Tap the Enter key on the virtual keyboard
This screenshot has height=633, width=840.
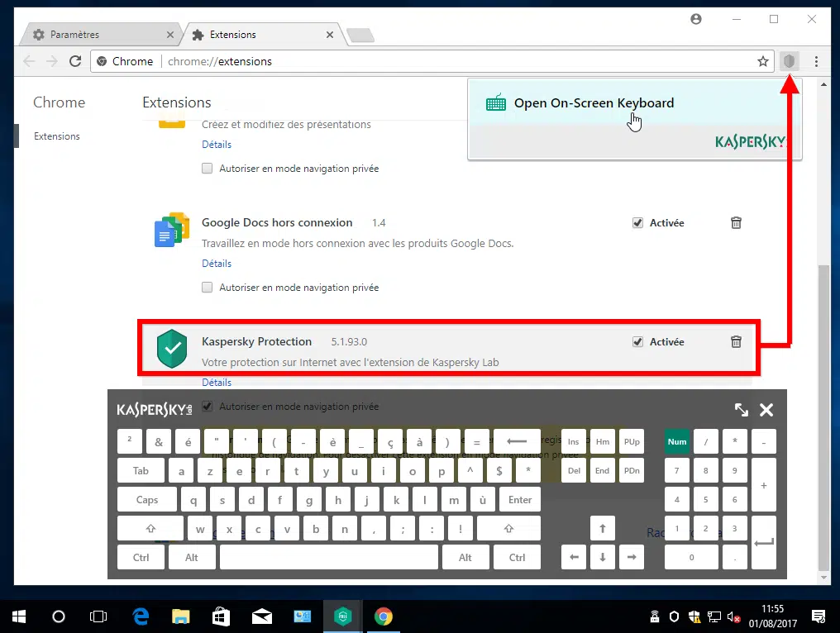tap(520, 500)
